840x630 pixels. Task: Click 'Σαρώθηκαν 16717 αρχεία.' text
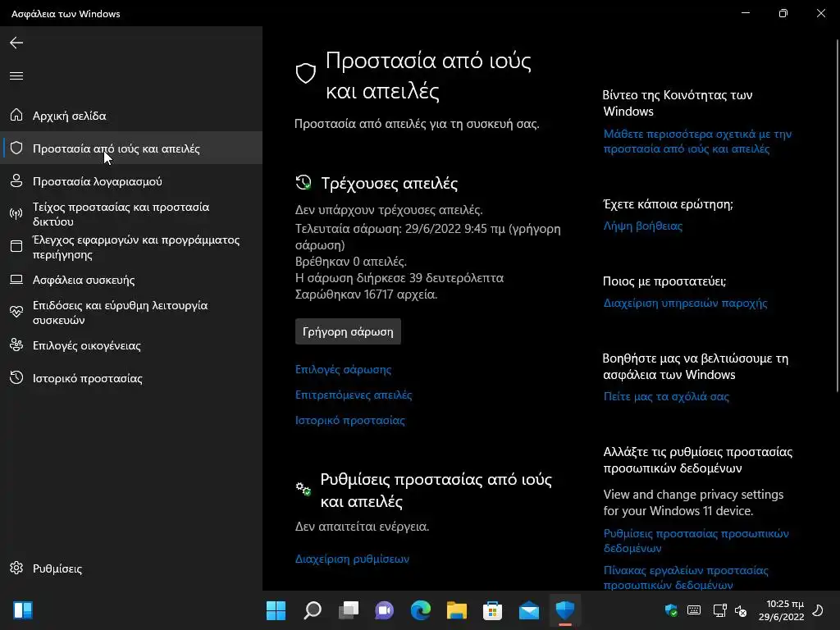coord(366,294)
